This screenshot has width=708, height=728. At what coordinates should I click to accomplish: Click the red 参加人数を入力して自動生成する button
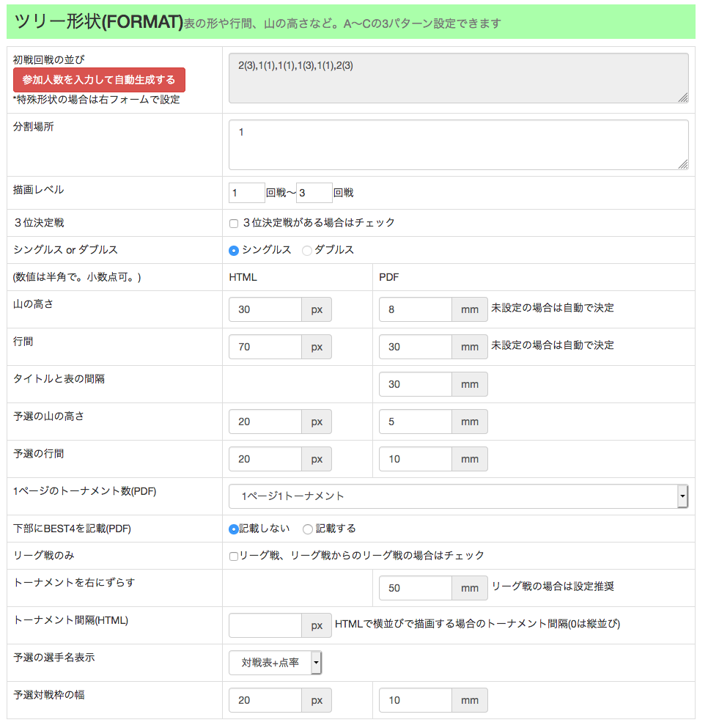tap(99, 80)
